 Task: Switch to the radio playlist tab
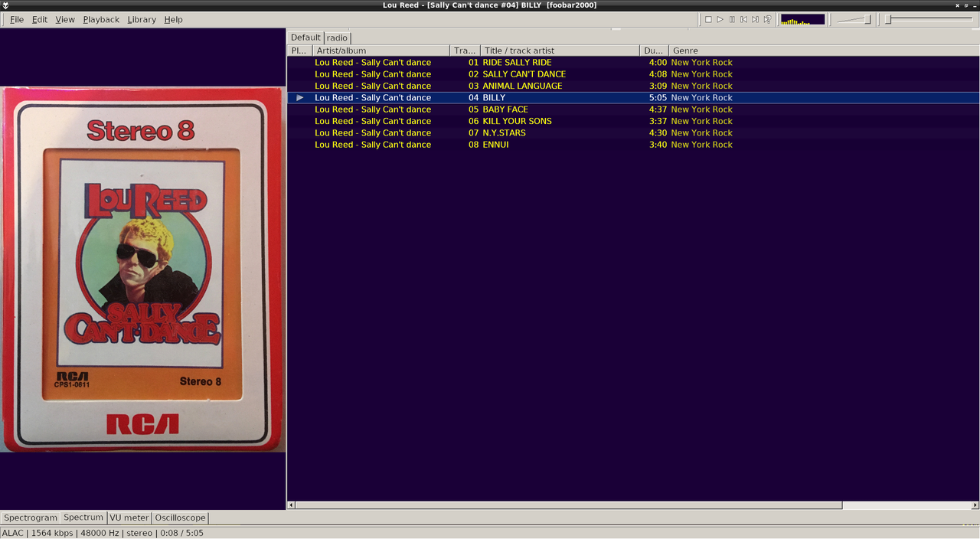pyautogui.click(x=337, y=38)
